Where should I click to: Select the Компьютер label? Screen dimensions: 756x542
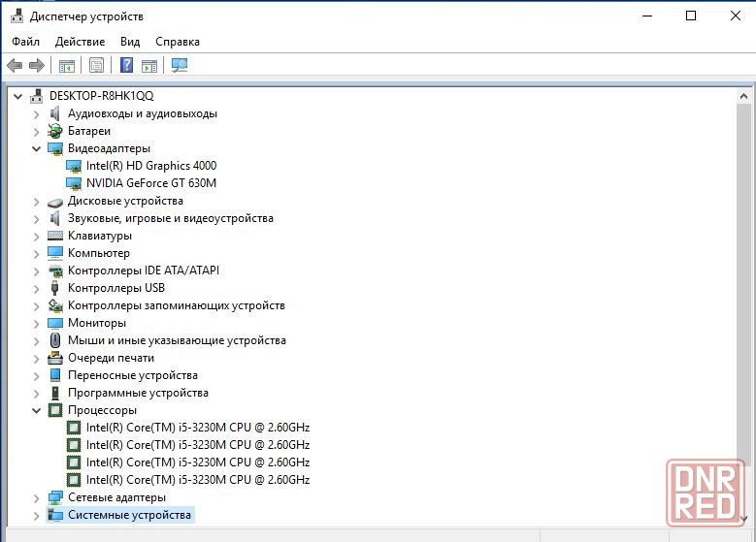point(99,253)
